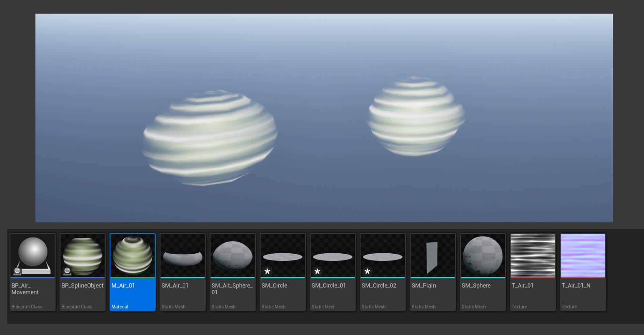Viewport: 644px width, 335px height.
Task: Click the left striped air object in viewport
Action: [x=210, y=138]
